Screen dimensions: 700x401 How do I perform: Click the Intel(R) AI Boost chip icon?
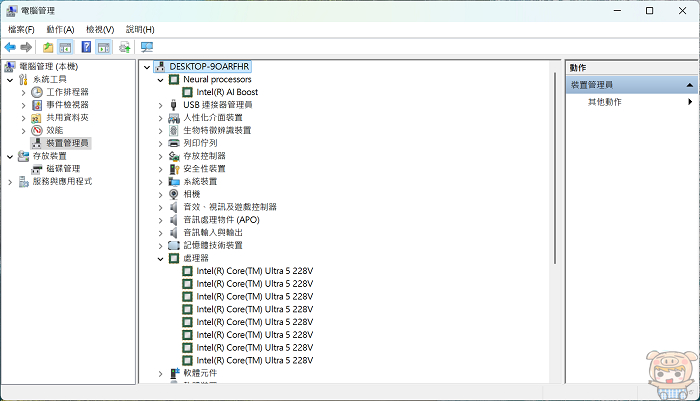(188, 92)
